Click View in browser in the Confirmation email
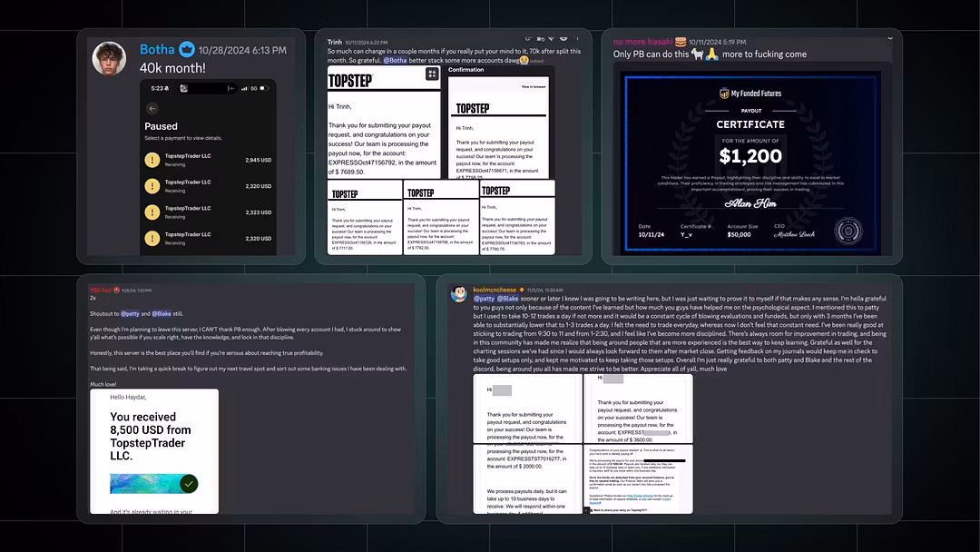Screen dimensions: 980x552 pos(534,86)
